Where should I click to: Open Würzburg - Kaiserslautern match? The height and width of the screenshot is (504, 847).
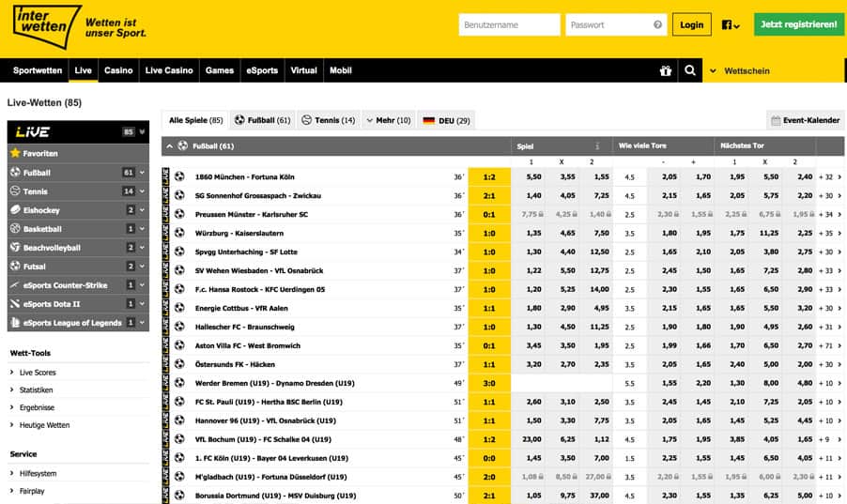239,233
